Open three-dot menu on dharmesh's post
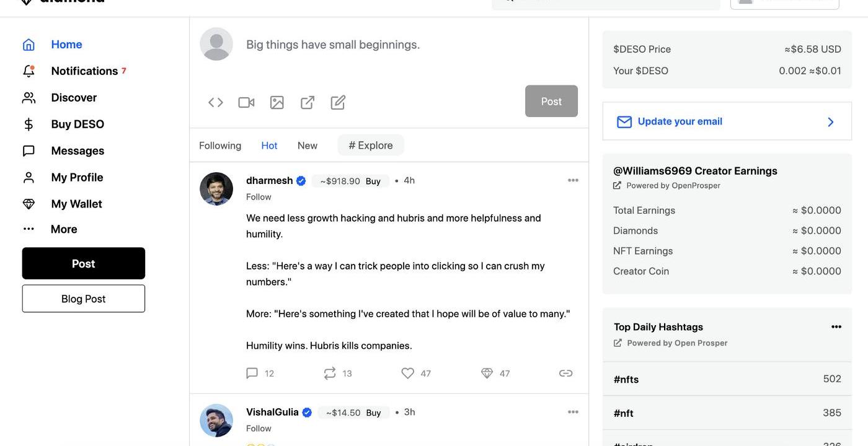Image resolution: width=868 pixels, height=446 pixels. pos(573,180)
